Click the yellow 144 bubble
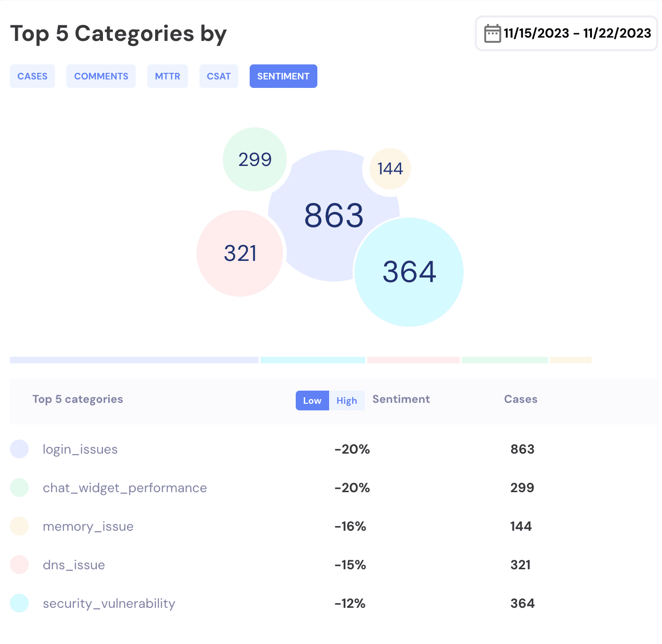Image resolution: width=662 pixels, height=644 pixels. coord(390,169)
